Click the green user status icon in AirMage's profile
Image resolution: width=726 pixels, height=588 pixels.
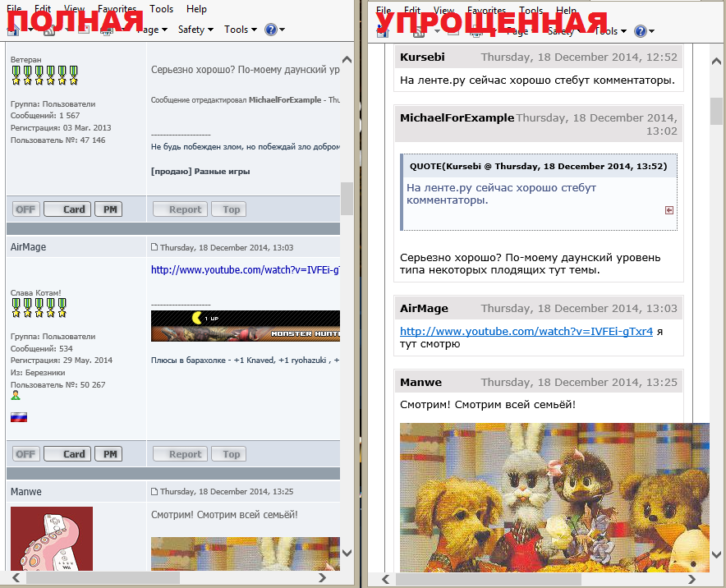tap(16, 395)
